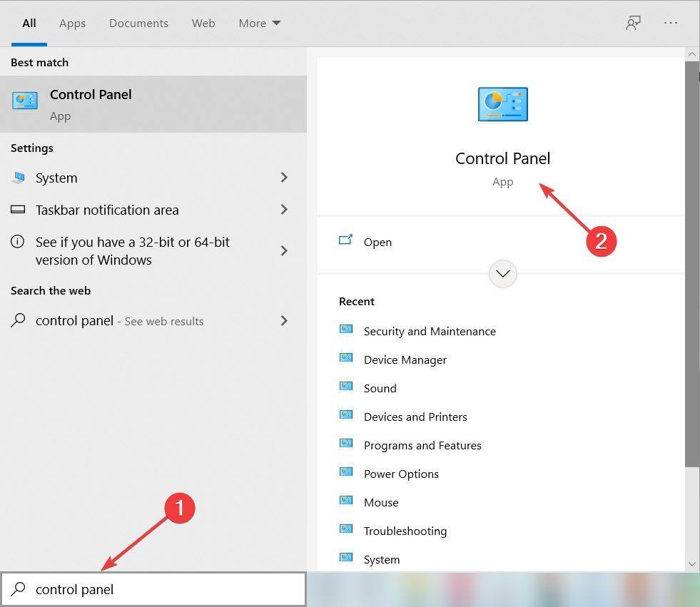The height and width of the screenshot is (607, 700).
Task: Click the Security and Maintenance icon
Action: 346,330
